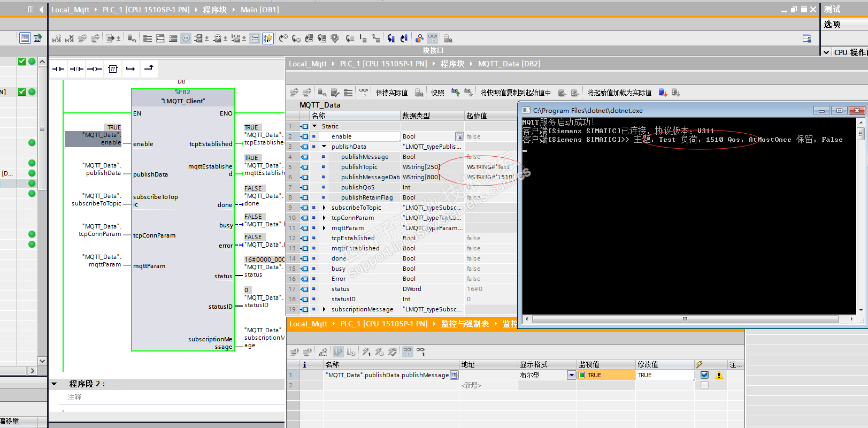Uncheck the modify checkbox for publishMessage row
The image size is (868, 428).
click(704, 375)
